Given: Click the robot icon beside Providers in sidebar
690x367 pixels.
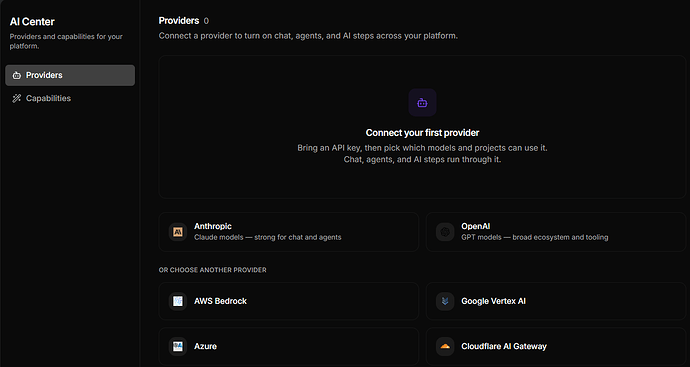Looking at the screenshot, I should [17, 75].
